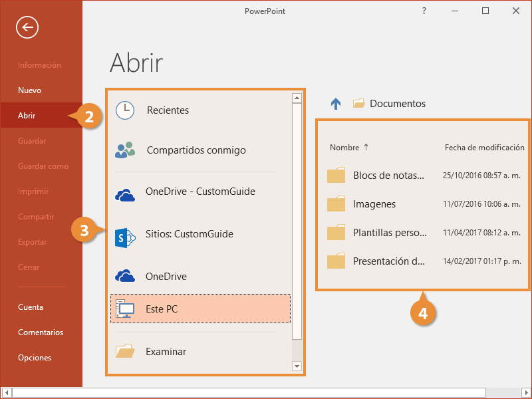Open Opciones from the left sidebar
Viewport: 532px width, 399px height.
point(35,358)
